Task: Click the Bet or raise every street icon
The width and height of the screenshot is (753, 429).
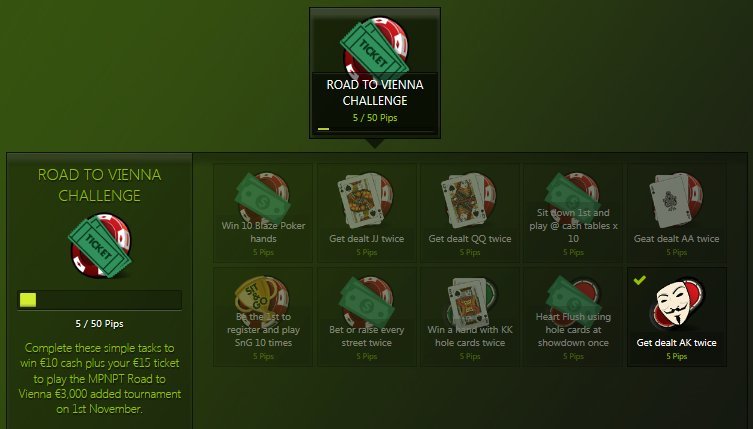Action: (366, 301)
